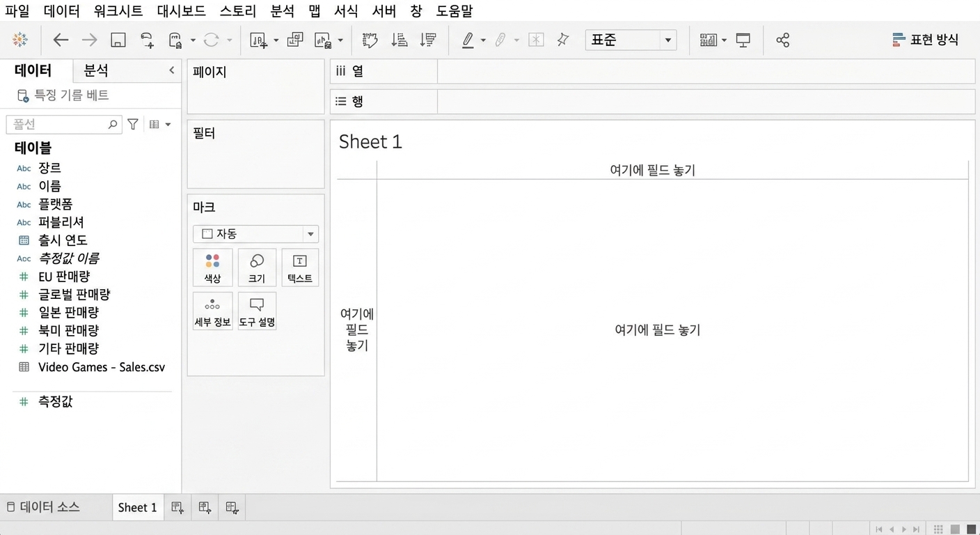This screenshot has width=980, height=535.
Task: Click the Size (크기) mark card
Action: tap(257, 267)
